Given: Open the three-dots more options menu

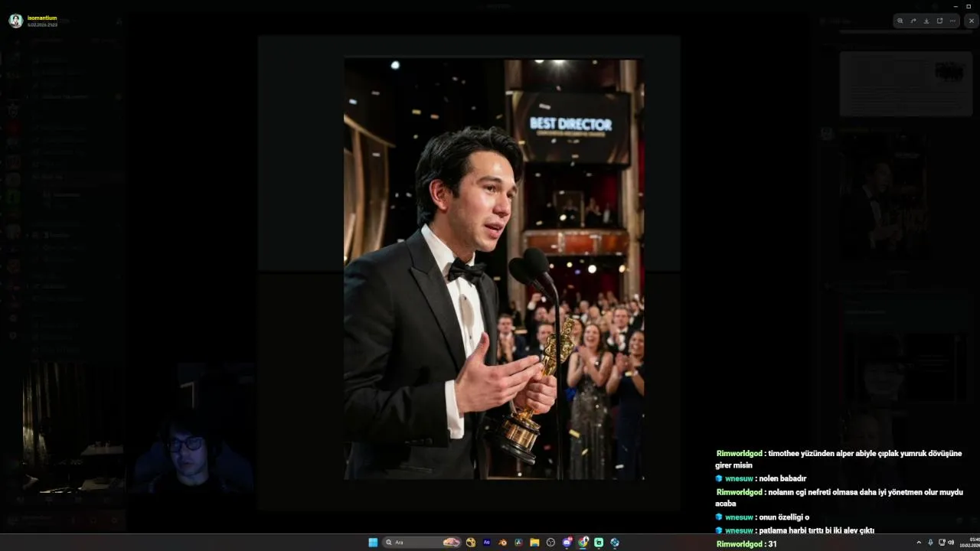Looking at the screenshot, I should pos(952,21).
